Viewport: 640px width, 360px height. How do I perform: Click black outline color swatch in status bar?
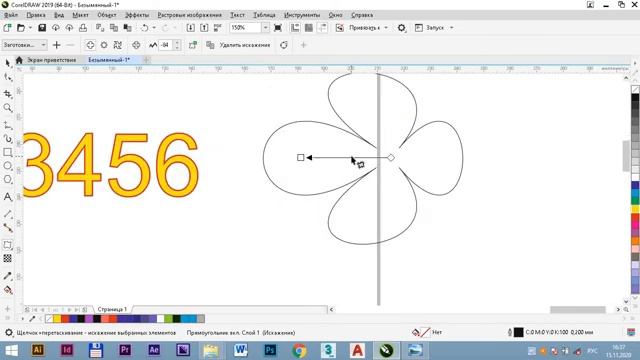pos(518,332)
